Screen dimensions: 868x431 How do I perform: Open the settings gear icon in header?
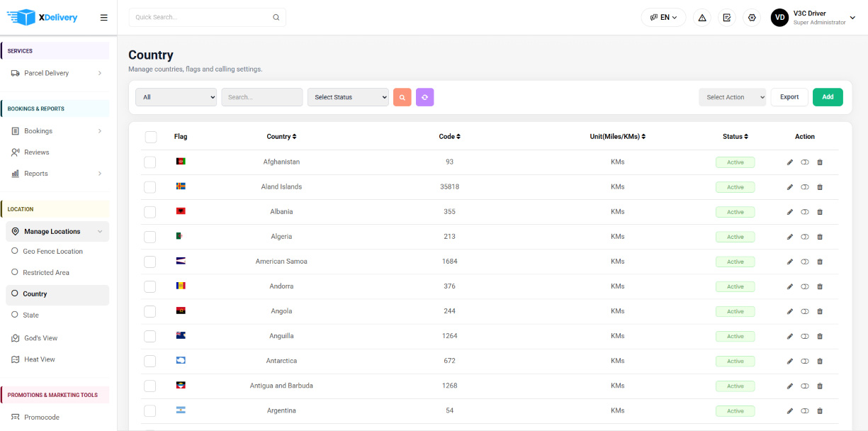[752, 17]
